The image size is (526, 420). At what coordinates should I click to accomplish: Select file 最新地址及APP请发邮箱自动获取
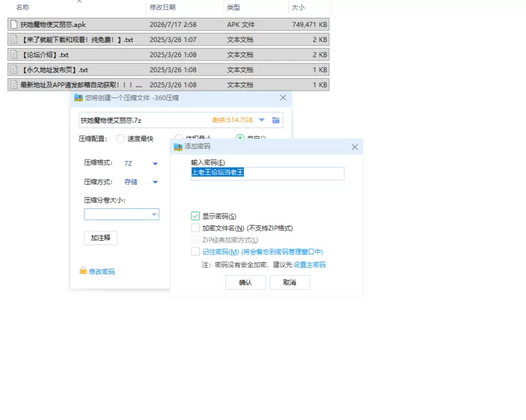click(x=168, y=85)
